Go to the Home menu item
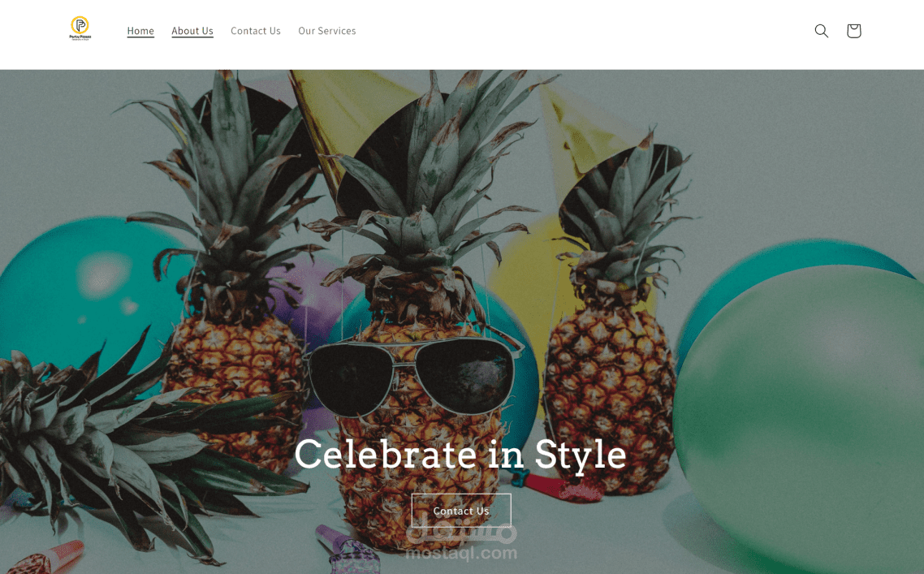924x574 pixels. click(140, 31)
